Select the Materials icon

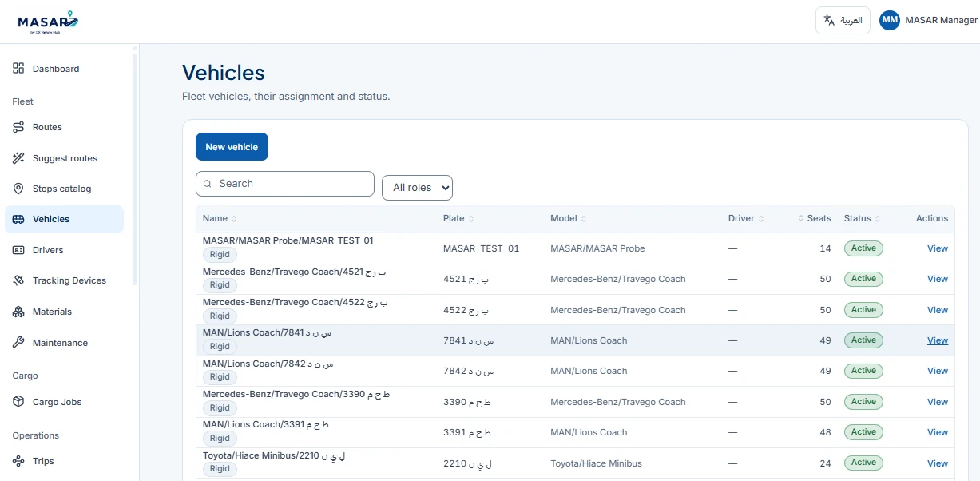point(18,312)
